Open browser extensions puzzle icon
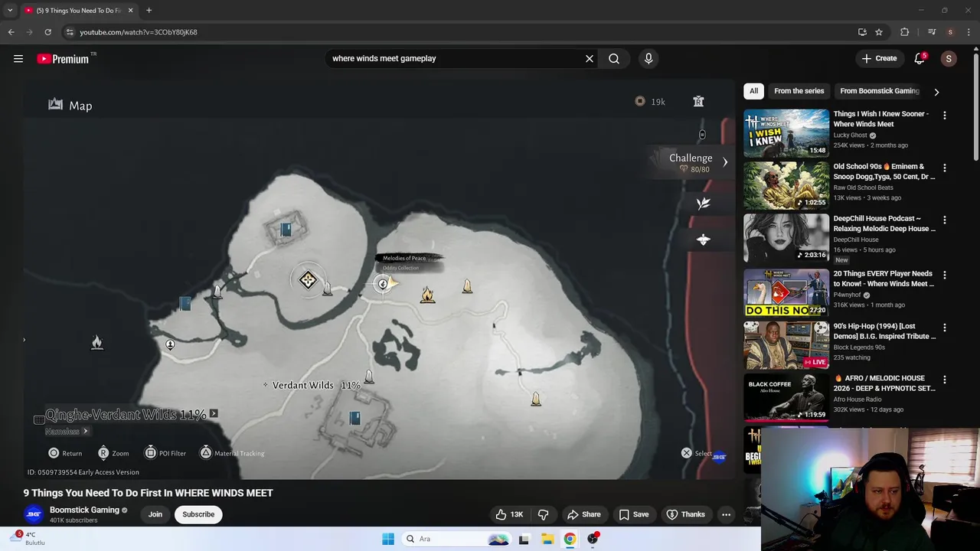Viewport: 980px width, 551px height. click(905, 32)
